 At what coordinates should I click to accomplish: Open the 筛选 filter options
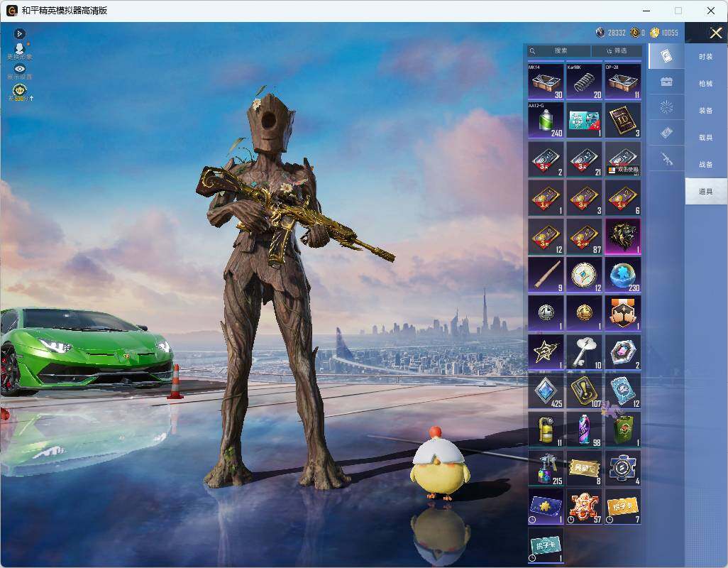[x=617, y=50]
